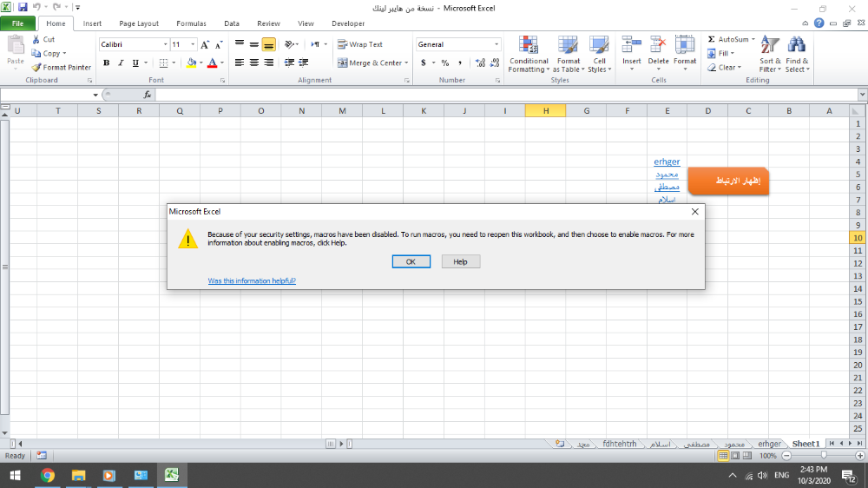
Task: Decrease decimal places
Action: 495,63
